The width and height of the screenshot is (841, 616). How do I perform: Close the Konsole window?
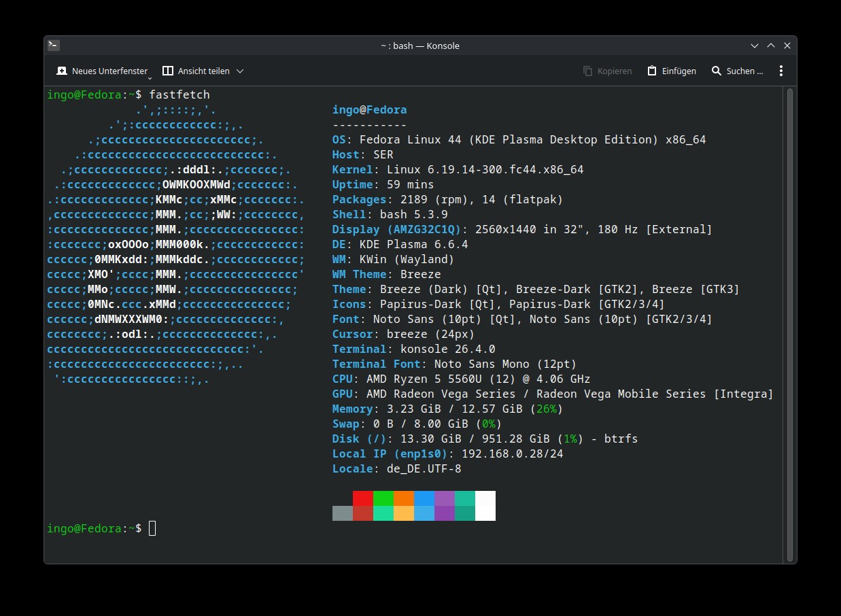point(787,46)
